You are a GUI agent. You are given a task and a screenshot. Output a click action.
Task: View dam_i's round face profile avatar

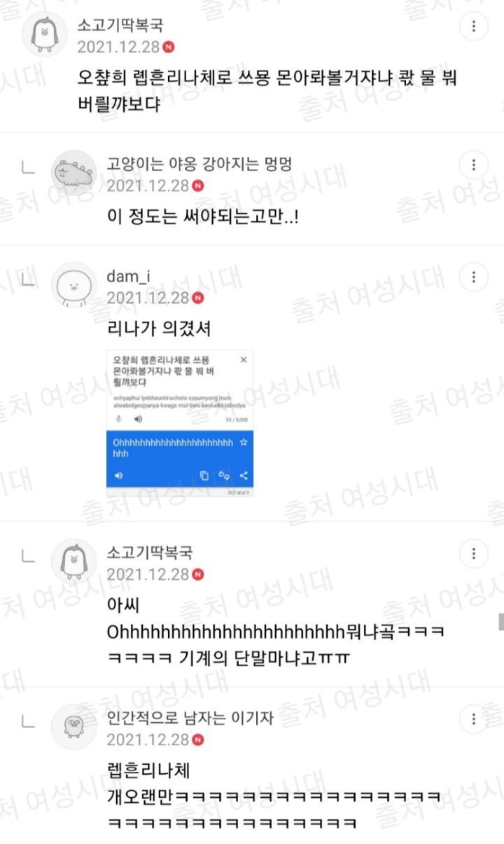tap(74, 285)
